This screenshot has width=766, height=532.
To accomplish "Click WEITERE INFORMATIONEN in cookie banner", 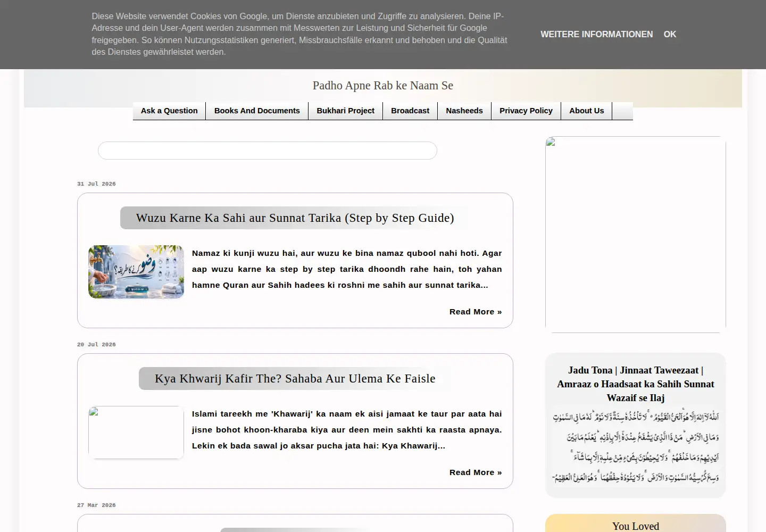I will (597, 34).
